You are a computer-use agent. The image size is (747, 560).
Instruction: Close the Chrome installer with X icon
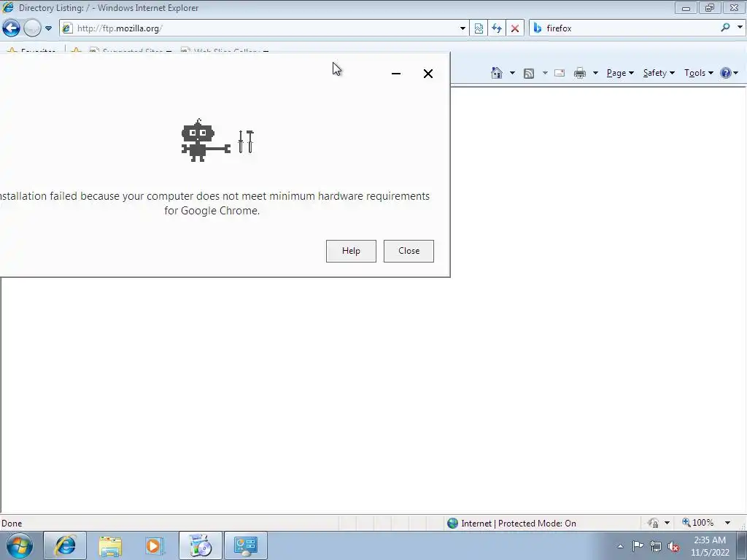point(427,74)
